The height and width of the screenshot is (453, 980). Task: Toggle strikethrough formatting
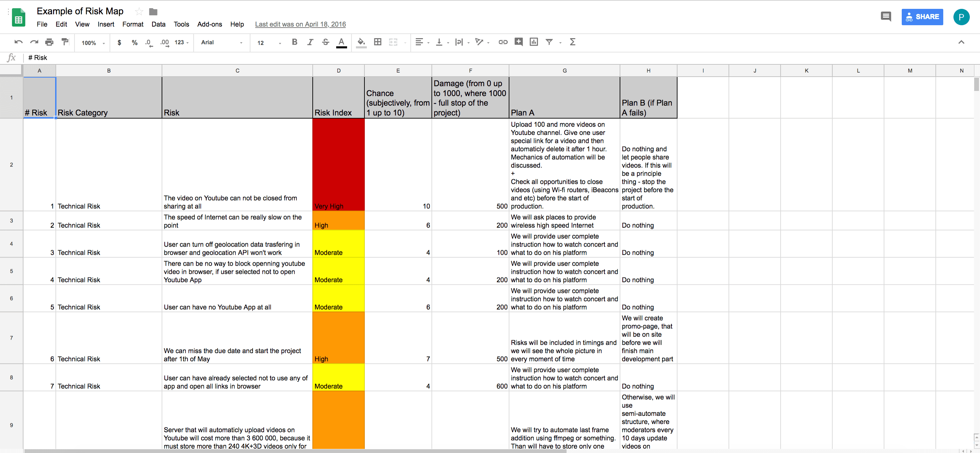click(326, 42)
